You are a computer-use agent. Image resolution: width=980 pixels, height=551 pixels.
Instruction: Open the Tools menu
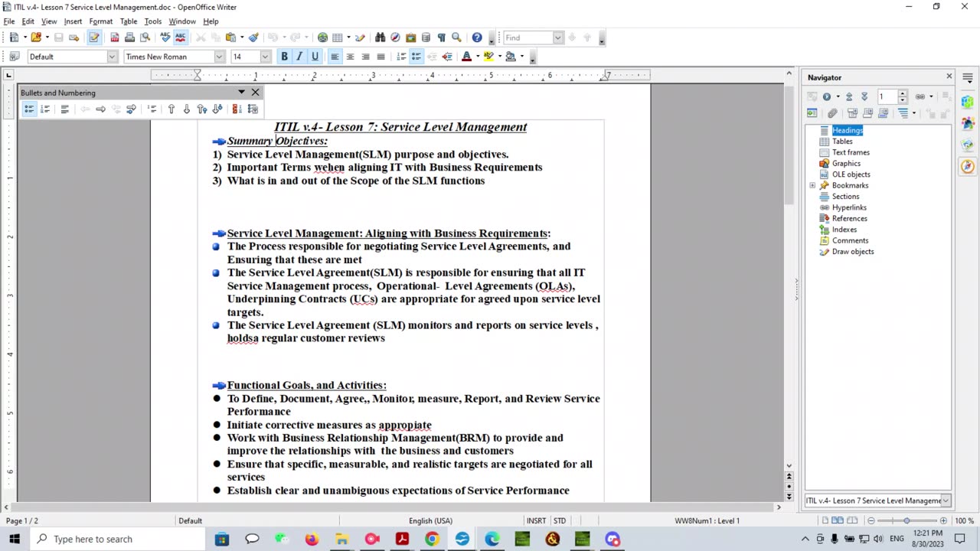click(153, 21)
